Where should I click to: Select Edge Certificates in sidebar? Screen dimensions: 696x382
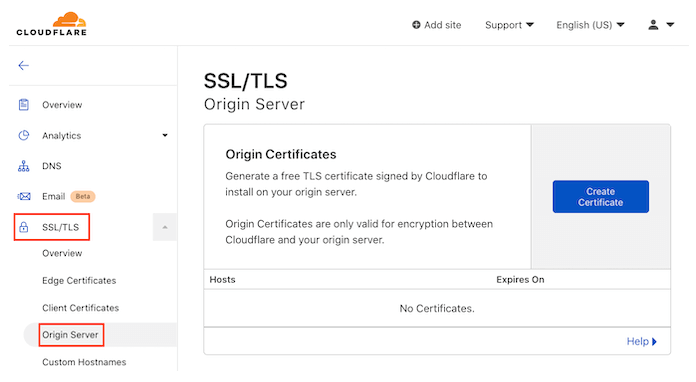tap(79, 280)
